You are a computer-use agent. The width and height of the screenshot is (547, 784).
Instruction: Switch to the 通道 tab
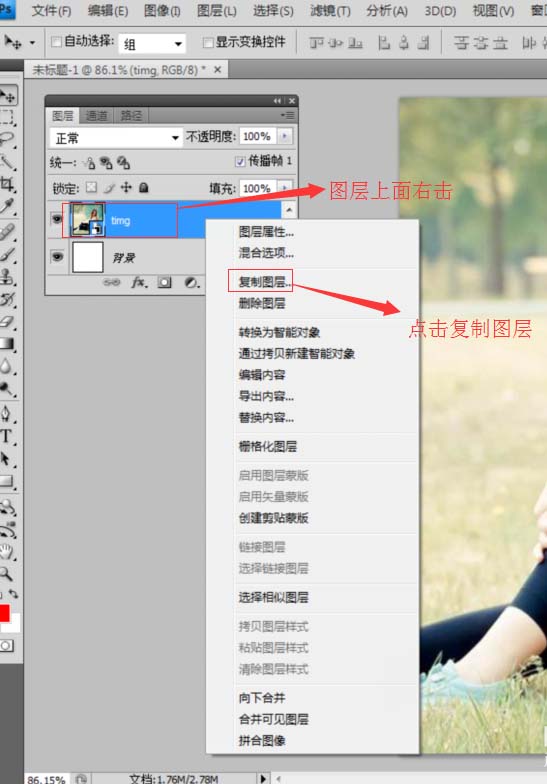96,116
